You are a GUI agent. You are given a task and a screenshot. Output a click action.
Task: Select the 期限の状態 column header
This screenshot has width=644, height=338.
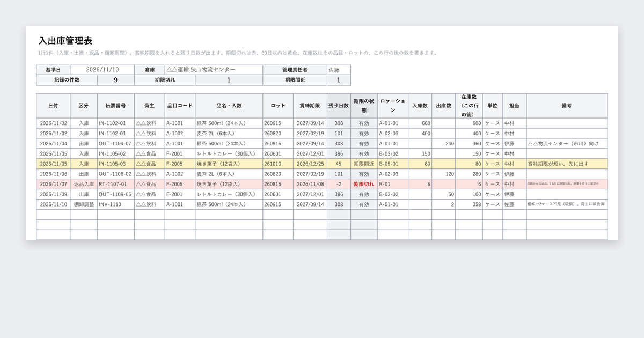coord(364,106)
